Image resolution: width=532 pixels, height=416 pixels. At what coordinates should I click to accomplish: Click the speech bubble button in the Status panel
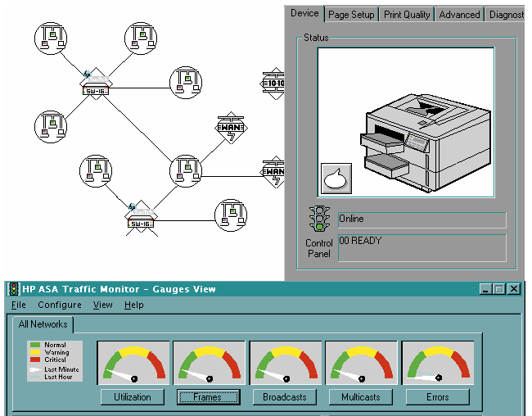pos(336,179)
